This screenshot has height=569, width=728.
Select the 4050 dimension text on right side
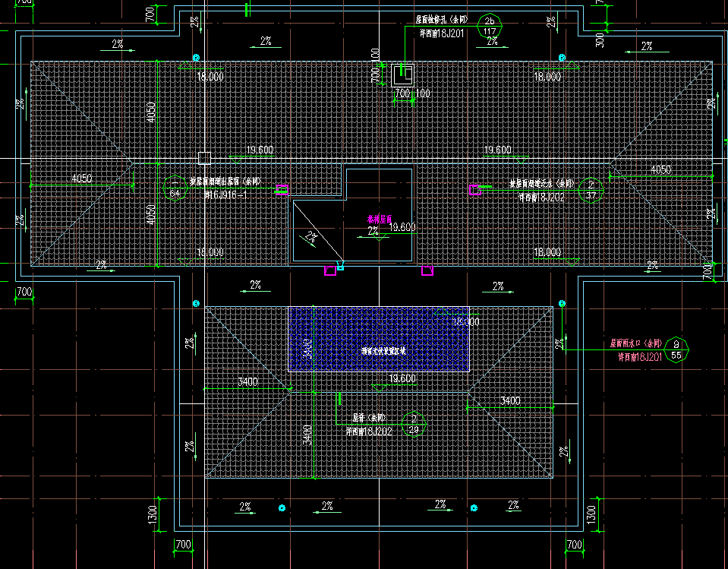pos(661,170)
